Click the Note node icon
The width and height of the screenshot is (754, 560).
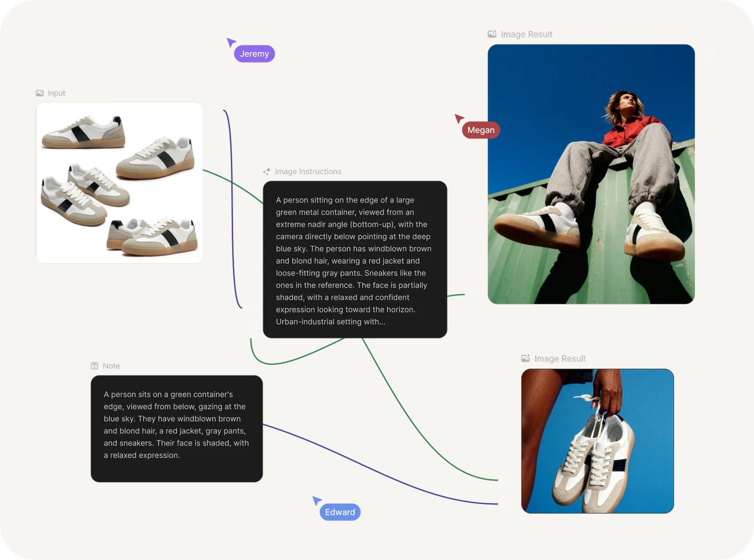coord(95,366)
